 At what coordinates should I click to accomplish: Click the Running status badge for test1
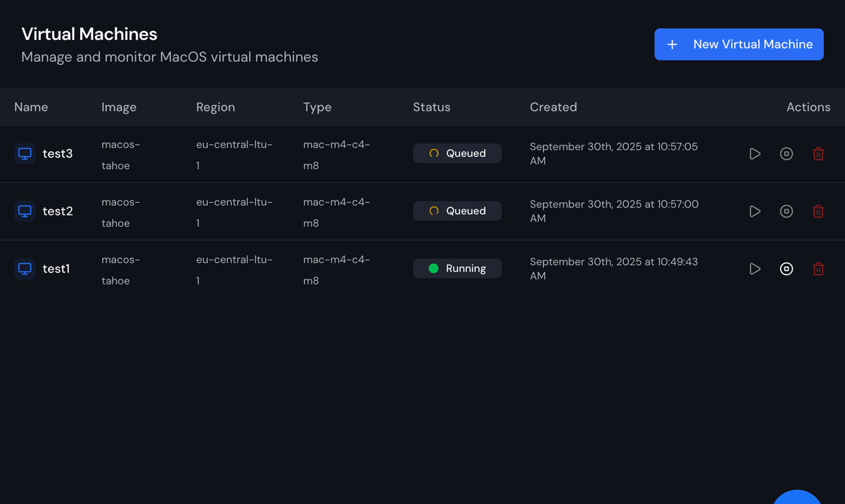point(457,268)
